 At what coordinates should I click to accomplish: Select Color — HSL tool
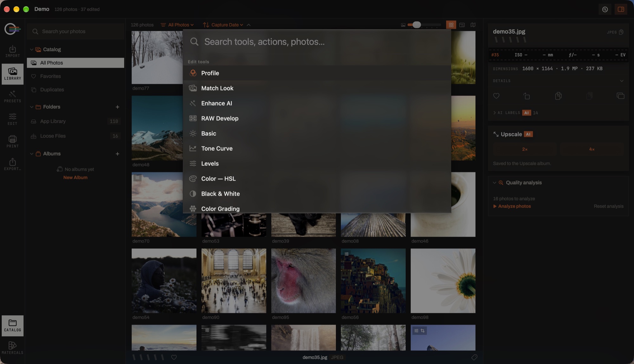click(317, 179)
